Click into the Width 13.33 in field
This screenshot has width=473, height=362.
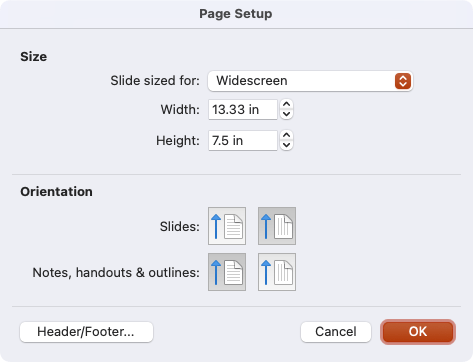[x=243, y=110]
